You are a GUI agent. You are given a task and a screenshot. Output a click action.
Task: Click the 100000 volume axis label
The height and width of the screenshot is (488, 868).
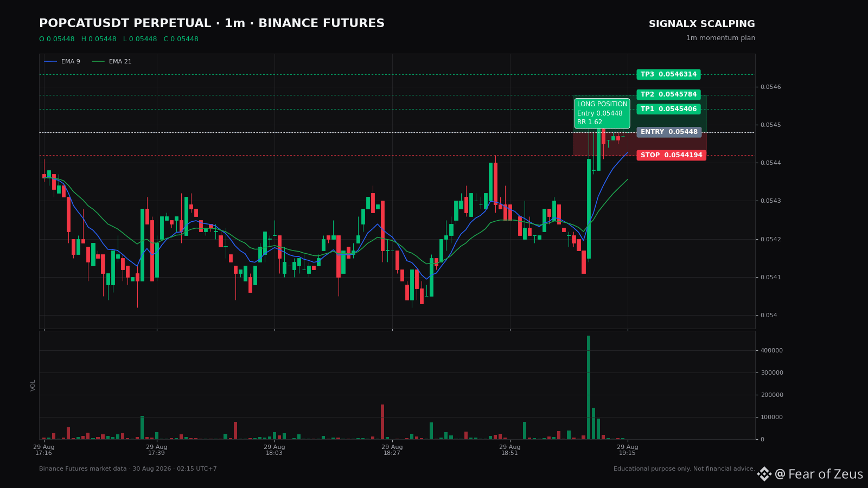coord(771,417)
